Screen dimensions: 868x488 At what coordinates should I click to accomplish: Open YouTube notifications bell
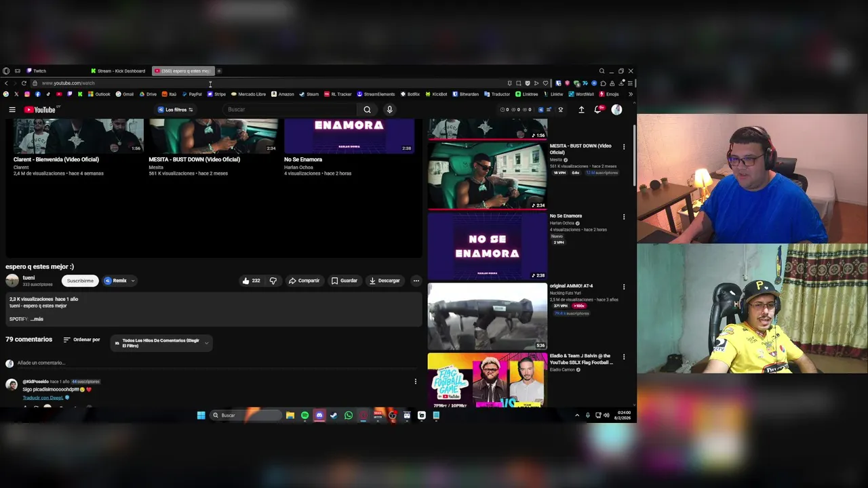pos(598,110)
